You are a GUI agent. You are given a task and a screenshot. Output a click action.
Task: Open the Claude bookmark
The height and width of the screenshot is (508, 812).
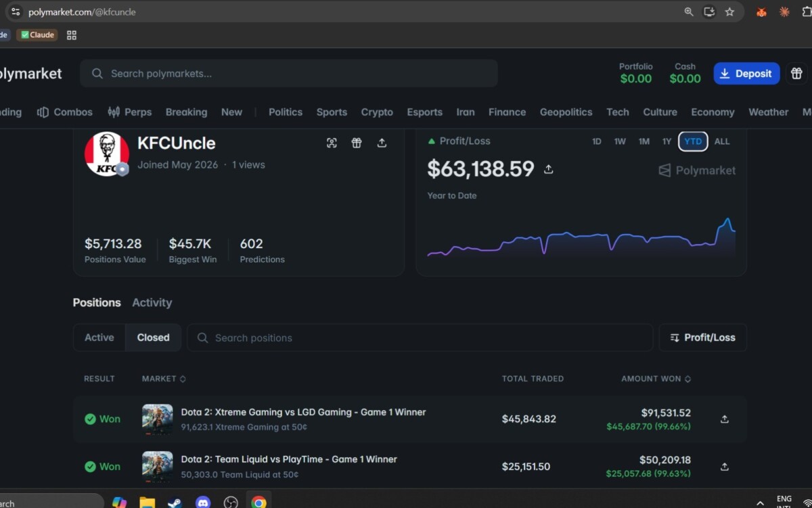pyautogui.click(x=37, y=35)
